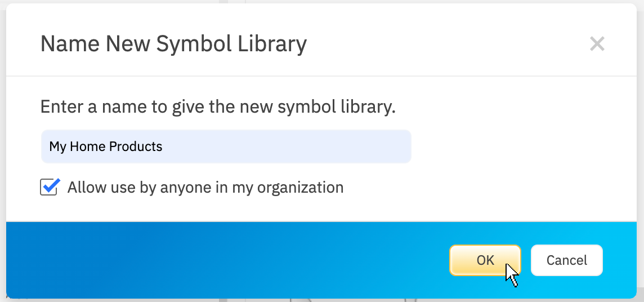
Task: Click the OK button to confirm
Action: tap(485, 260)
